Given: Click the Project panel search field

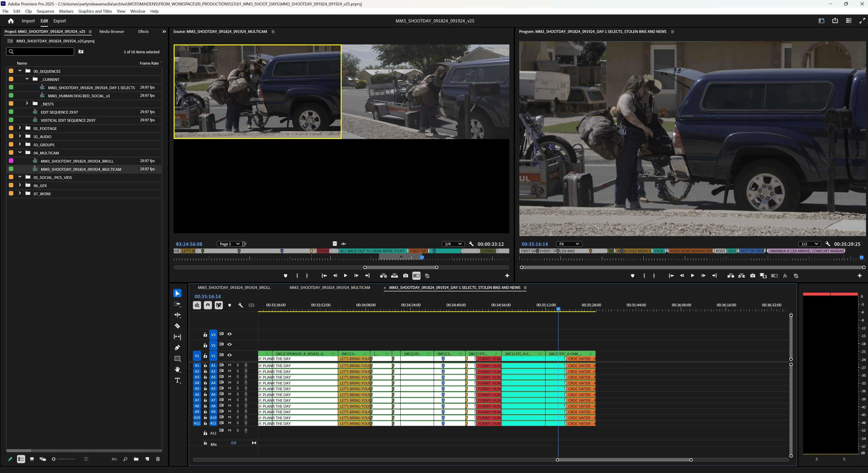Looking at the screenshot, I should pyautogui.click(x=42, y=51).
